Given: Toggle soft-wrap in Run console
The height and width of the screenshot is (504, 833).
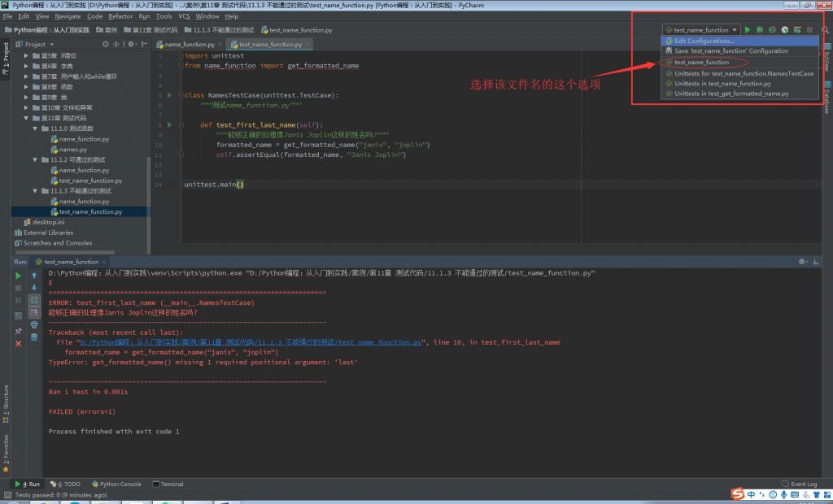Looking at the screenshot, I should coord(34,300).
